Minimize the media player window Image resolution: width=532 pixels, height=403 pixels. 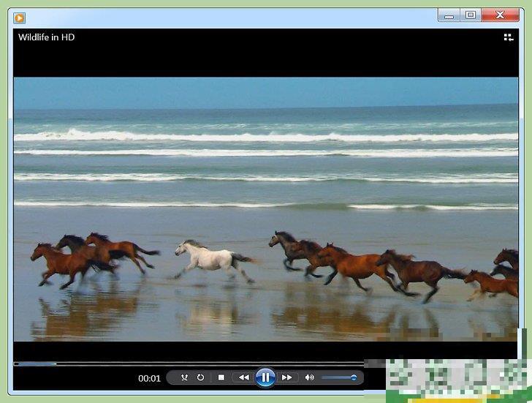pos(449,15)
